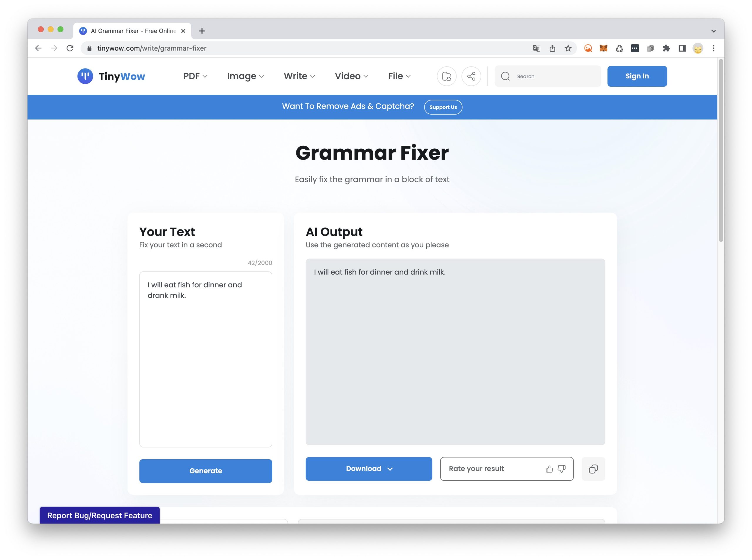Open the Video menu

tap(351, 76)
